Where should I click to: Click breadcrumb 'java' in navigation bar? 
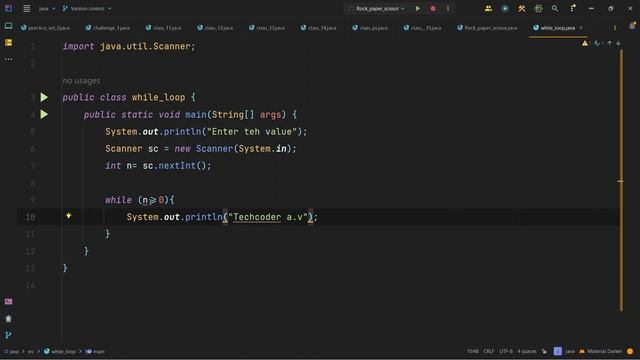(x=11, y=351)
